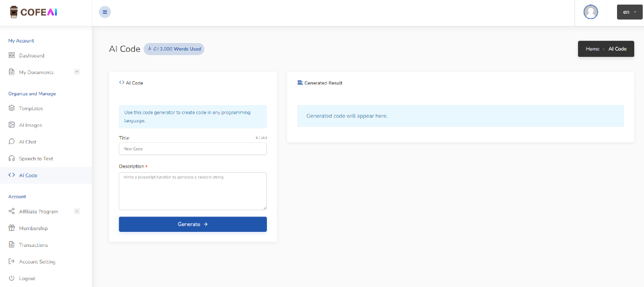Click the 0 / 3,000 Words Used badge
The width and height of the screenshot is (644, 287).
click(174, 49)
